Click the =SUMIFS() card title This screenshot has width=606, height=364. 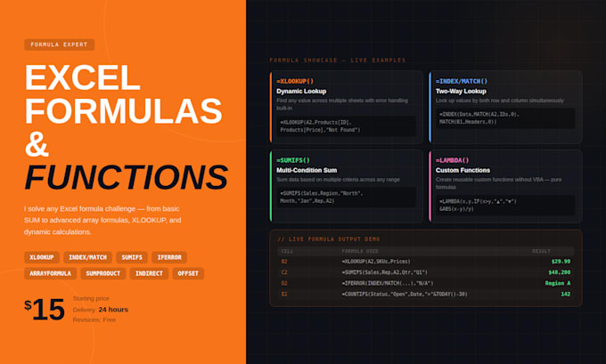pyautogui.click(x=293, y=160)
